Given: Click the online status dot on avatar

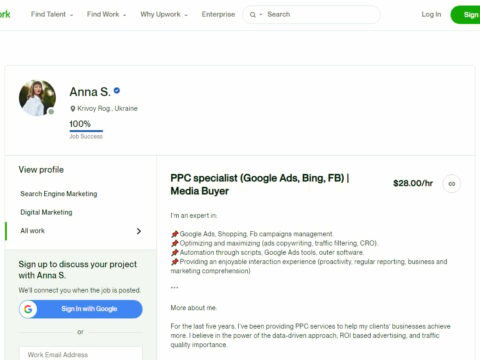Looking at the screenshot, I should point(51,112).
